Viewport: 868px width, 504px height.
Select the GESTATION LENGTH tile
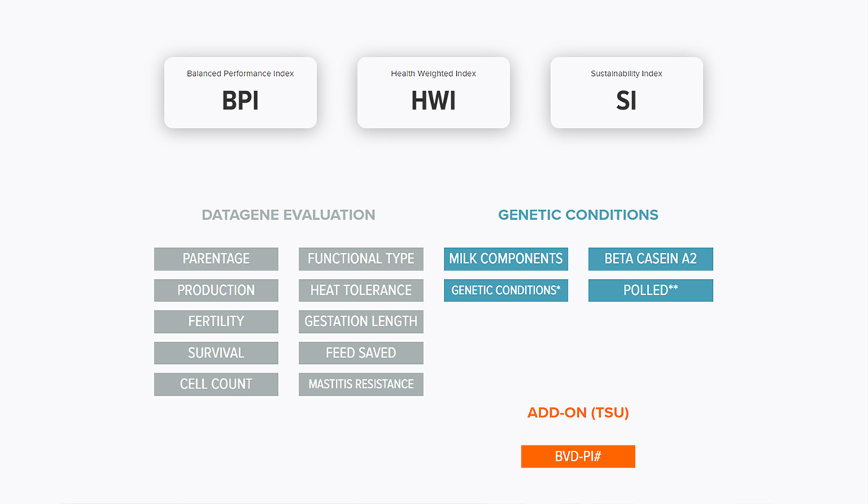click(361, 322)
